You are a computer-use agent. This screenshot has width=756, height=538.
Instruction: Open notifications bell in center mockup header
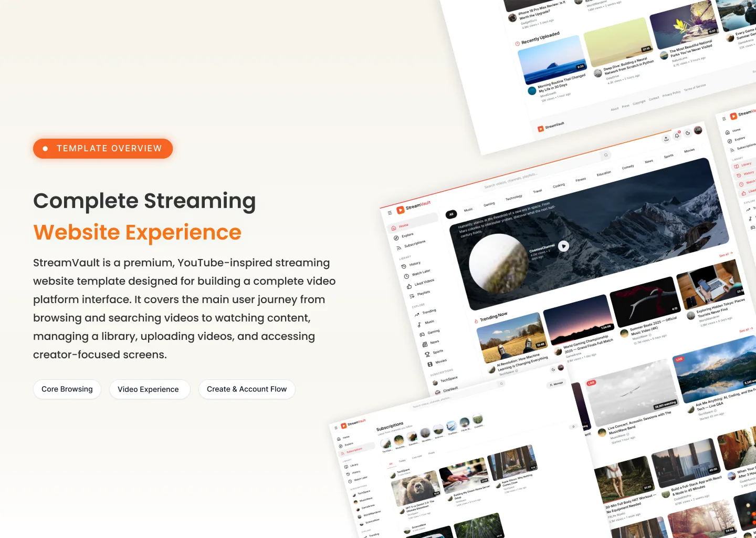tap(677, 136)
